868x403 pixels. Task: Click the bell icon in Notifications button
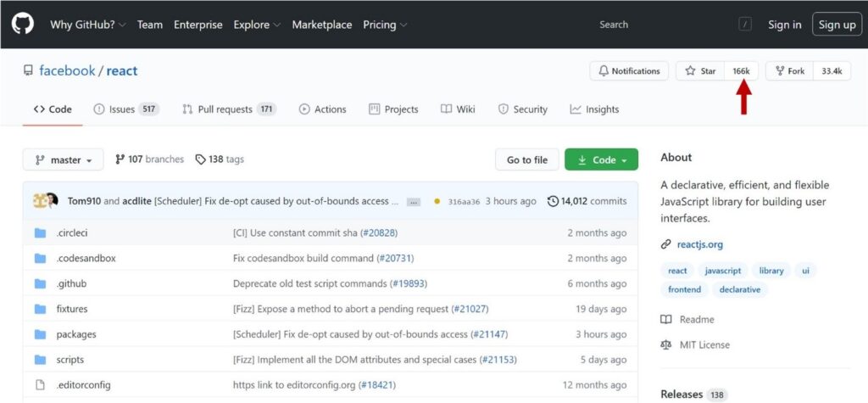(604, 71)
